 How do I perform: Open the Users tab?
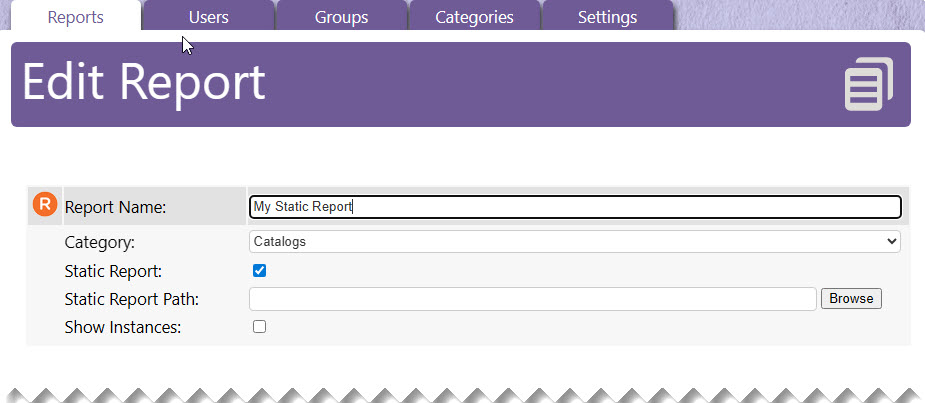[208, 17]
